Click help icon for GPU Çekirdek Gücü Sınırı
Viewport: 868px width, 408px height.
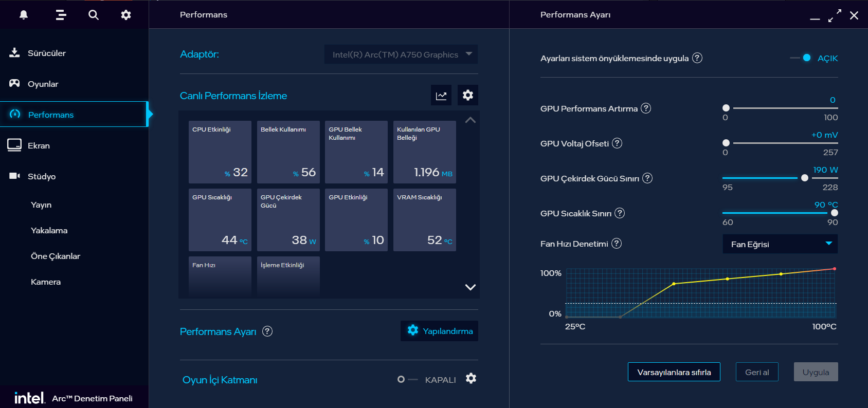[x=647, y=178]
